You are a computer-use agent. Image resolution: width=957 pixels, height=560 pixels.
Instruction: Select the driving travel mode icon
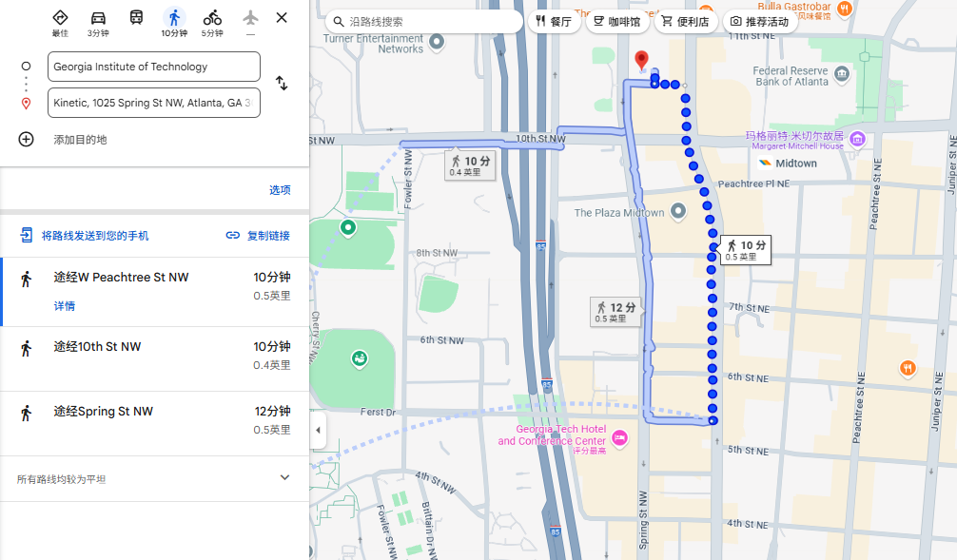tap(98, 18)
